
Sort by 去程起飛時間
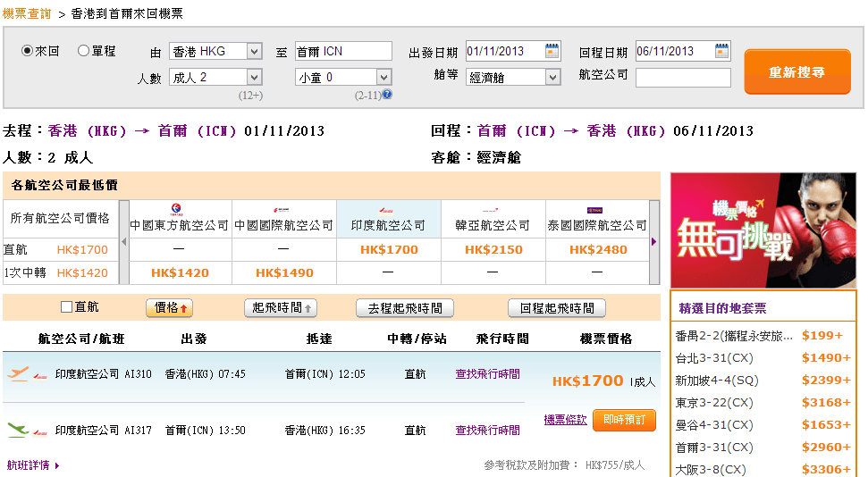tap(405, 308)
